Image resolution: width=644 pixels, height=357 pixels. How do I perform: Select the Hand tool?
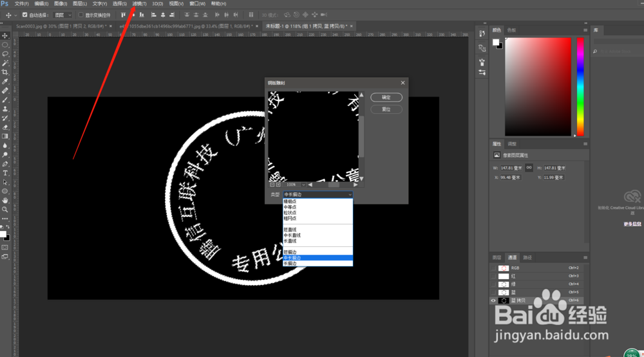pyautogui.click(x=5, y=200)
